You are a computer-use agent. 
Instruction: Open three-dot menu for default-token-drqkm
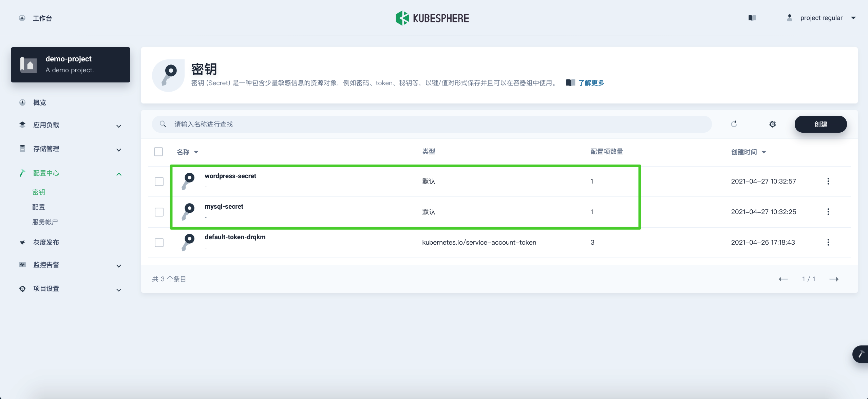click(x=828, y=242)
